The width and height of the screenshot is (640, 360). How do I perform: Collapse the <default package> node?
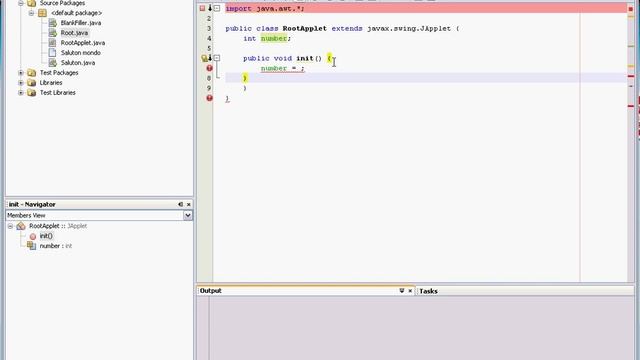point(31,13)
